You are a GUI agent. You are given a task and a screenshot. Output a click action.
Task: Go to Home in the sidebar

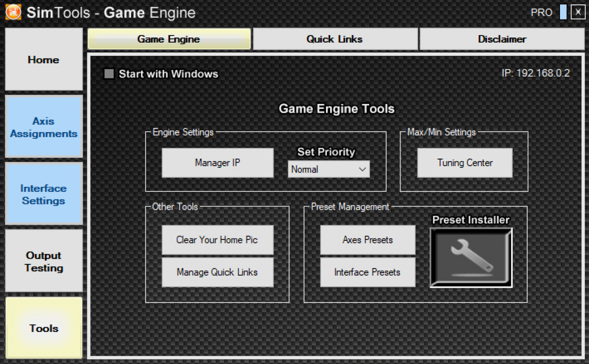[44, 59]
